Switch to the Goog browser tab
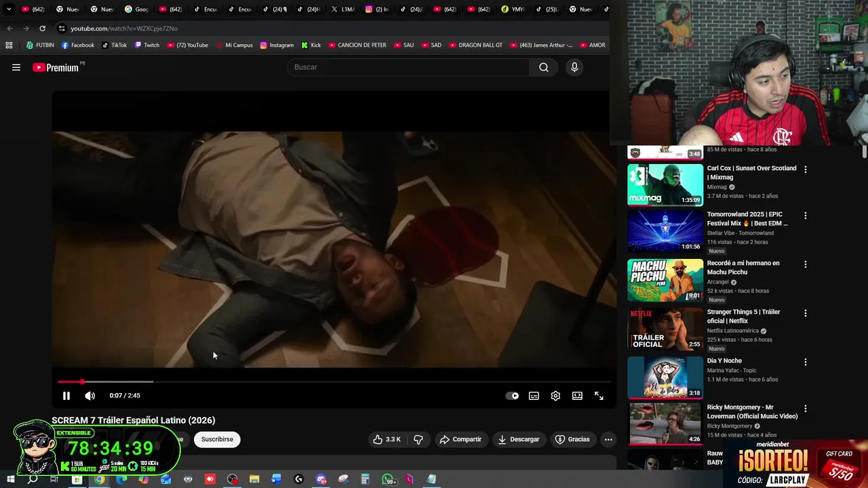 [136, 9]
